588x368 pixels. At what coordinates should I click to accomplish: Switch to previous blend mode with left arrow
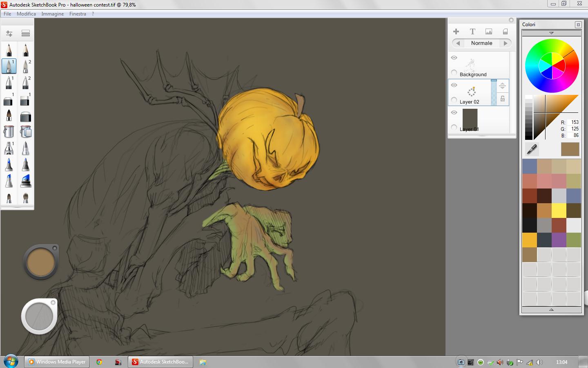[x=458, y=43]
